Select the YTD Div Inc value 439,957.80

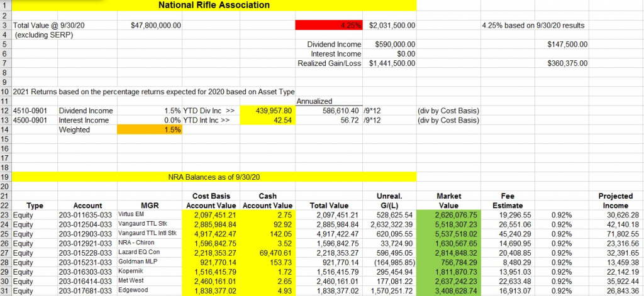tap(267, 111)
